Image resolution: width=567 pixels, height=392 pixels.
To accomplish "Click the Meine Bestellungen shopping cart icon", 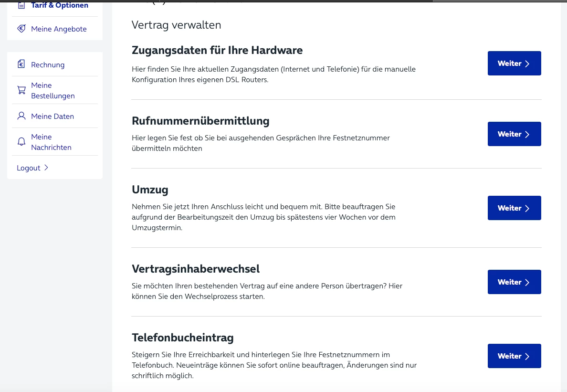I will tap(21, 90).
